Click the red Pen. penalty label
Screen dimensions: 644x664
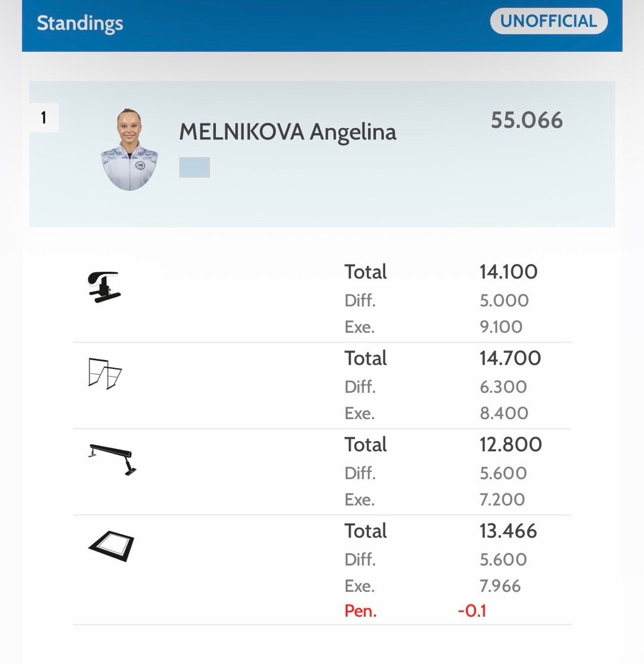pyautogui.click(x=360, y=612)
